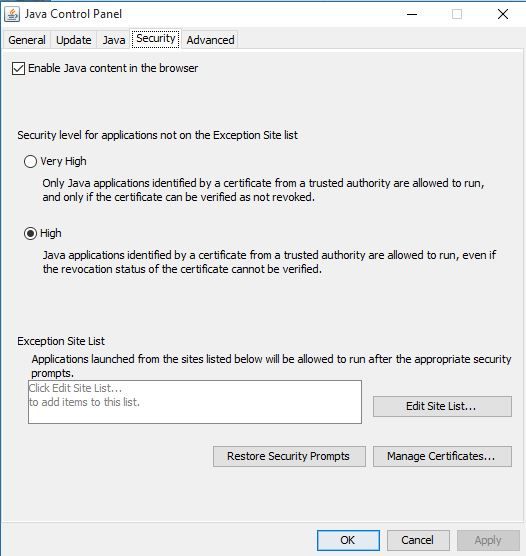Open the Edit Site List dialog
The height and width of the screenshot is (556, 526).
442,406
